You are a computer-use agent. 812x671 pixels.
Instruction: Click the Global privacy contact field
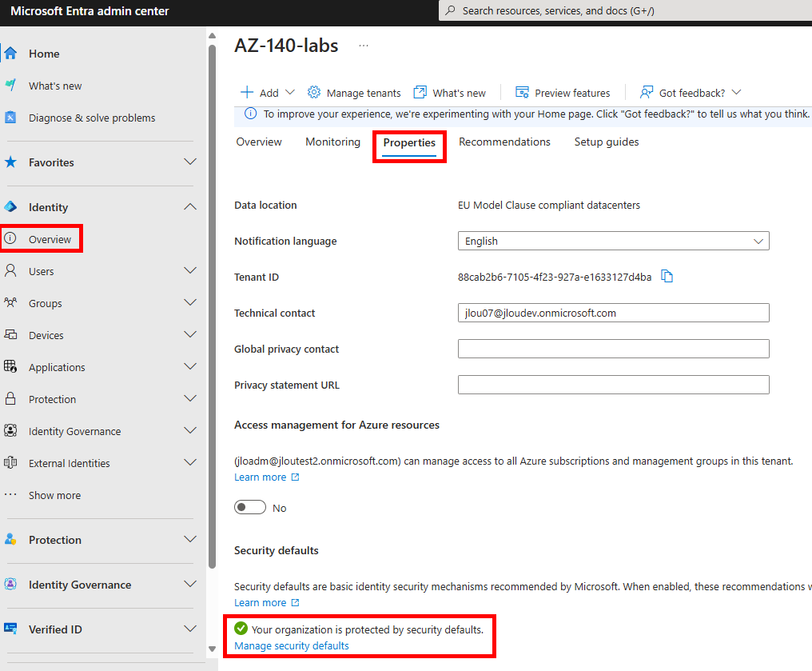tap(613, 349)
